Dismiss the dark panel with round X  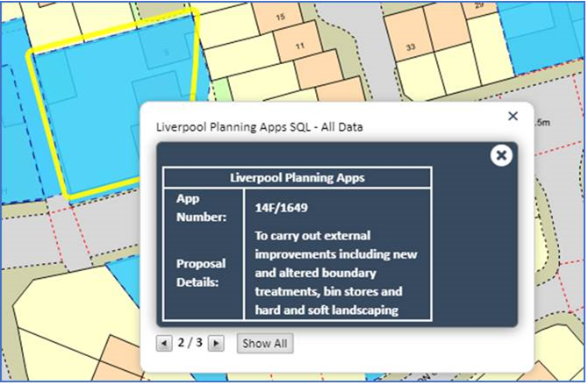pyautogui.click(x=501, y=155)
